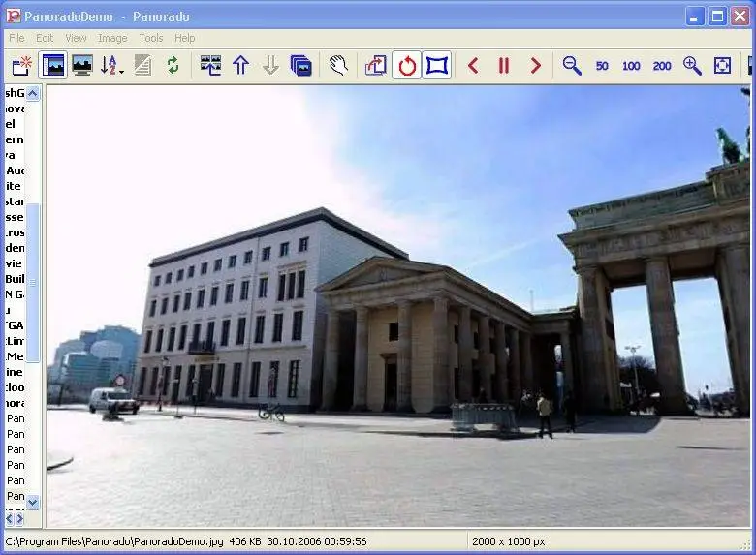Pause with the red double-bar button
The width and height of the screenshot is (756, 555).
click(x=504, y=66)
